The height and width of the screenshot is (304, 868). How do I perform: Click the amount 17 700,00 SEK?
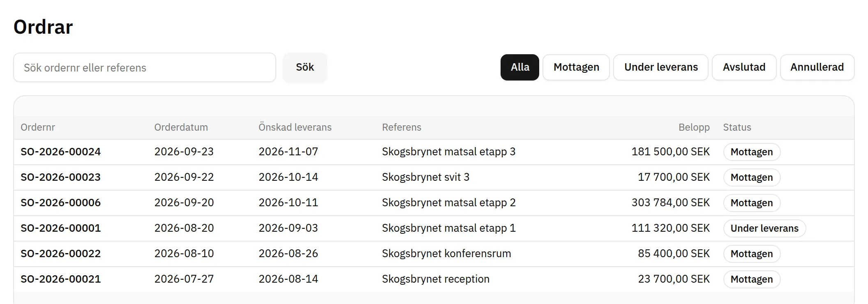[x=674, y=177]
